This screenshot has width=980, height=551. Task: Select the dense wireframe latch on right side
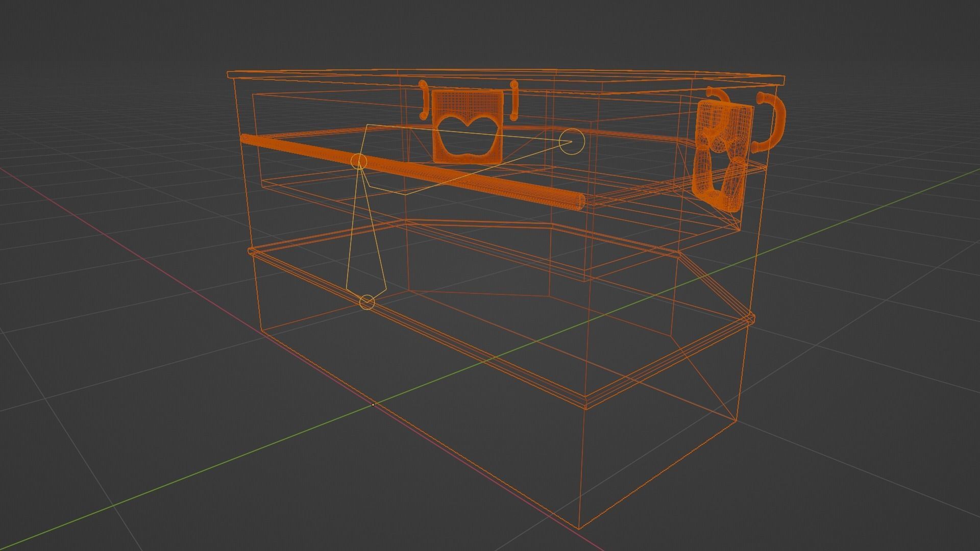coord(722,156)
